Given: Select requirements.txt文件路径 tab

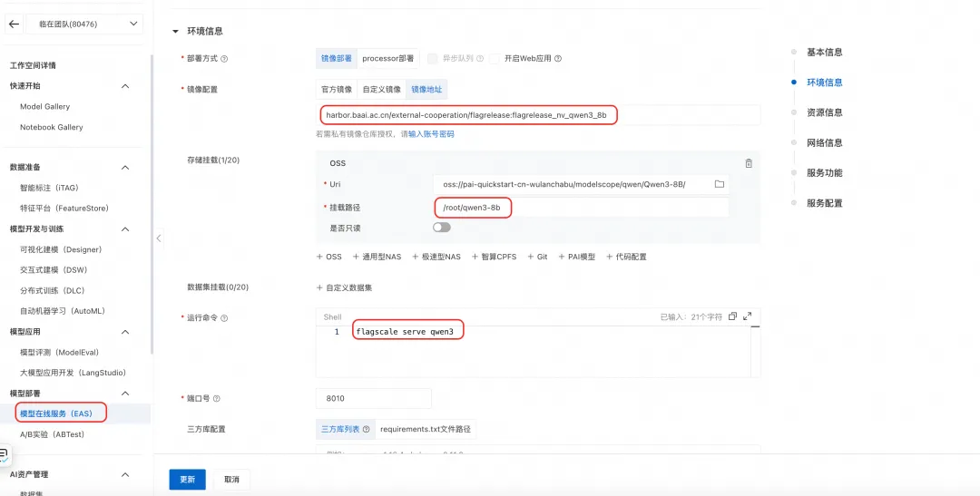Looking at the screenshot, I should [425, 429].
